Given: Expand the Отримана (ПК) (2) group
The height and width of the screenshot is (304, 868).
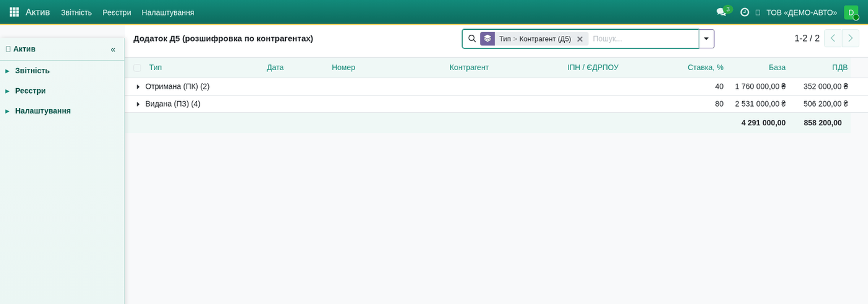Looking at the screenshot, I should 138,87.
